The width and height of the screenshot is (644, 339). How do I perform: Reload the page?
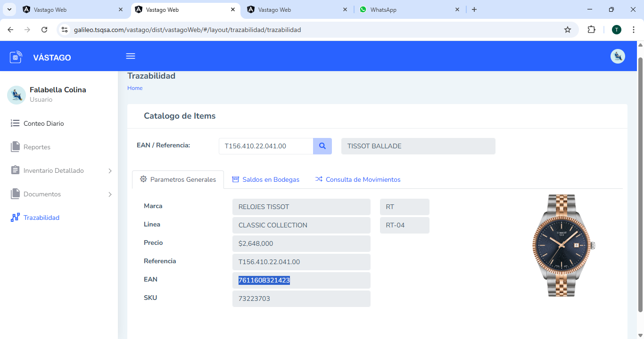click(x=44, y=30)
